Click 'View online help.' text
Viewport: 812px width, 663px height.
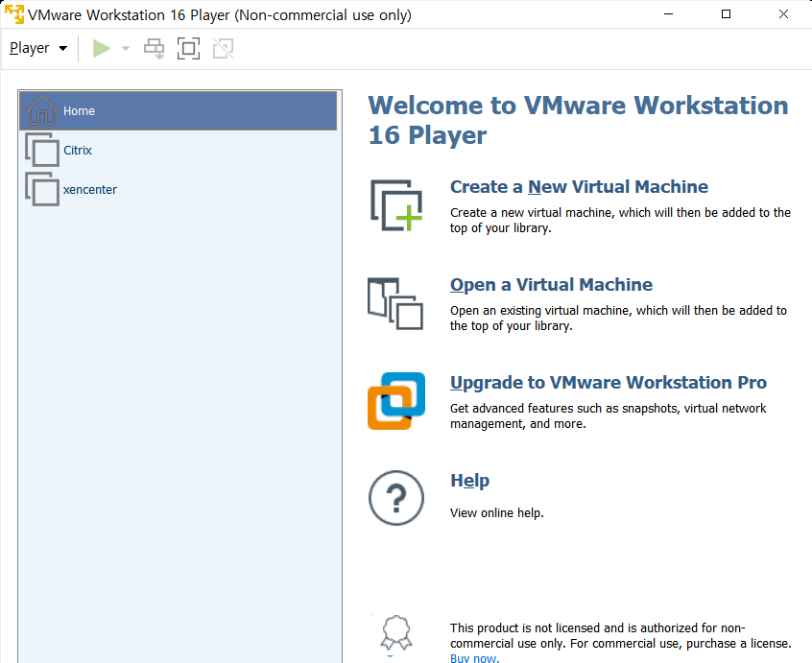coord(496,513)
